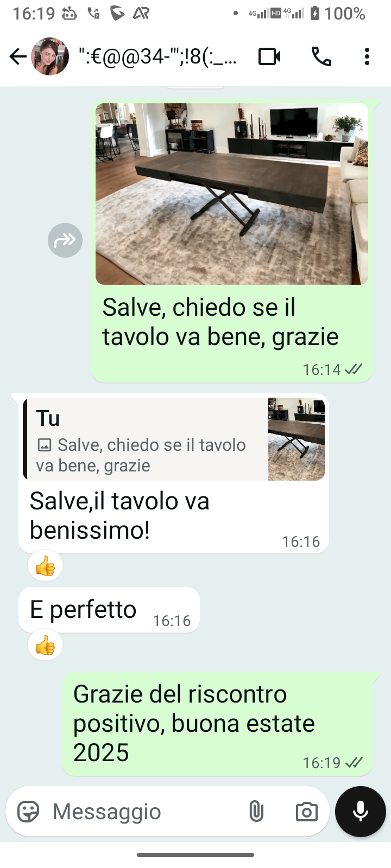
Task: Tap the back arrow to leave chat
Action: click(18, 56)
